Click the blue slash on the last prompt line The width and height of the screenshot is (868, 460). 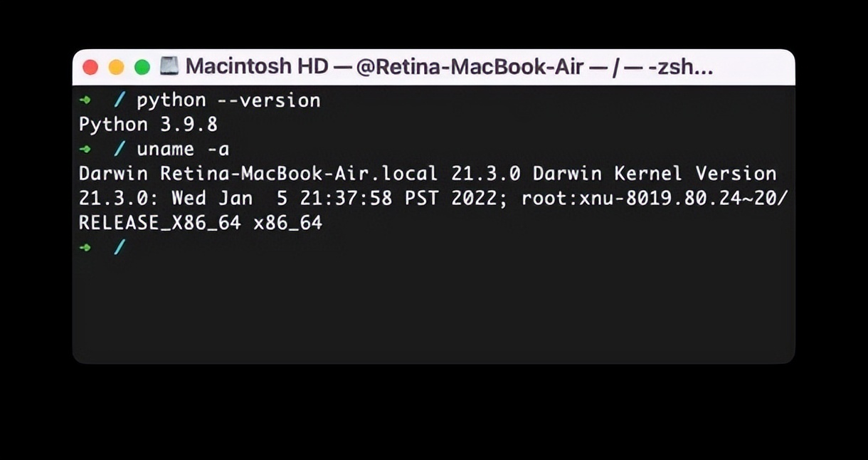click(x=120, y=247)
